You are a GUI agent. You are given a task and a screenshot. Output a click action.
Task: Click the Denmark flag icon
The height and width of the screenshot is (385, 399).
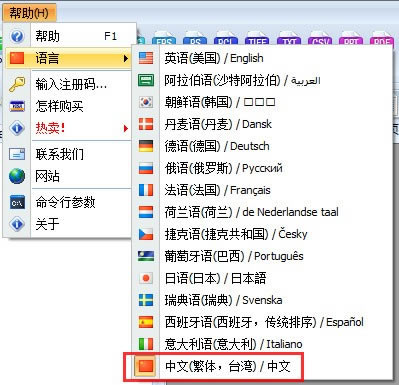[146, 124]
